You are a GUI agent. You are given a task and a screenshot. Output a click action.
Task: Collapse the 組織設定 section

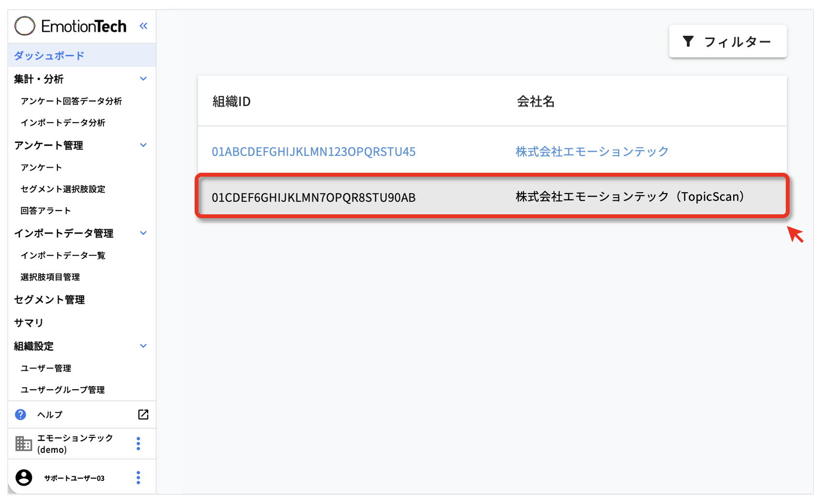143,346
